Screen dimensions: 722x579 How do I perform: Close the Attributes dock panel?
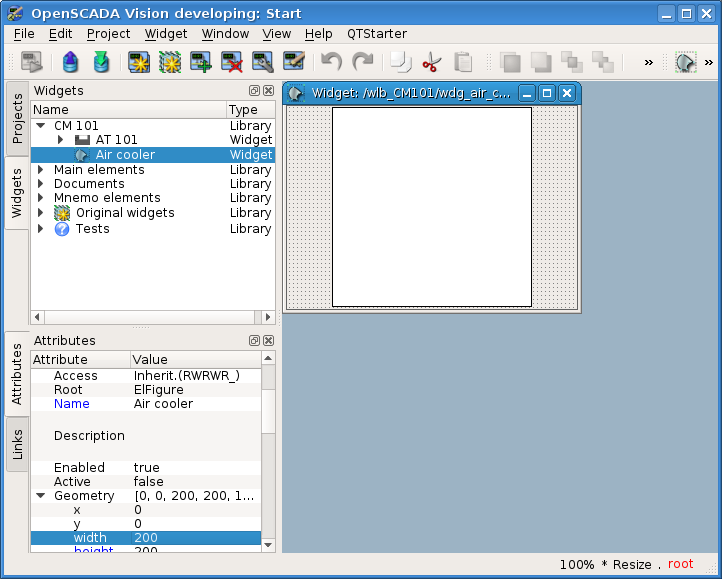(x=268, y=341)
